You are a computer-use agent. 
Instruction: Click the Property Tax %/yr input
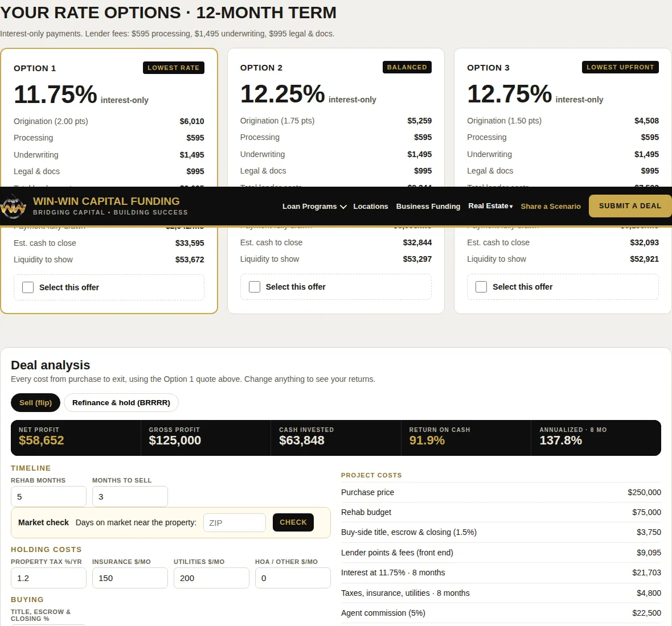pos(48,578)
